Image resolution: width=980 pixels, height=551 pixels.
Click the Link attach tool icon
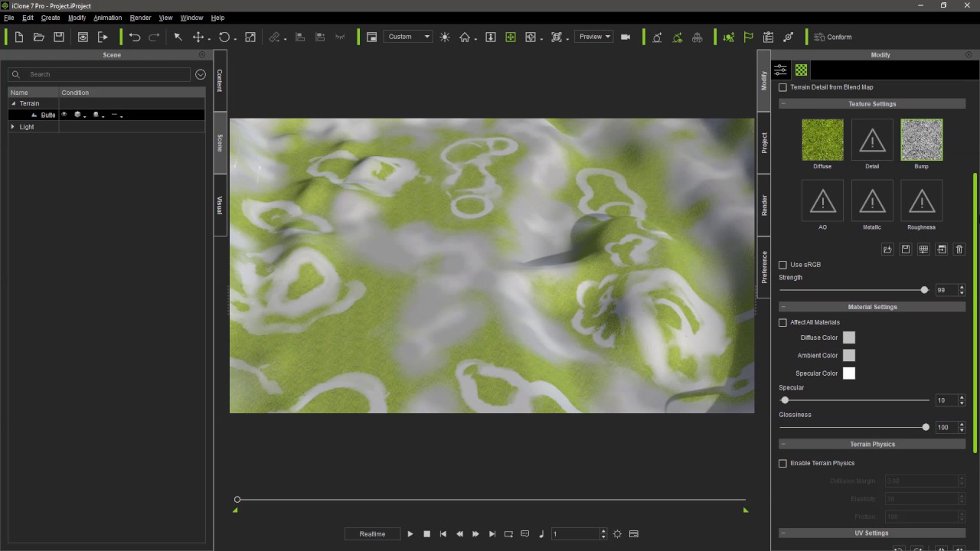coord(274,37)
